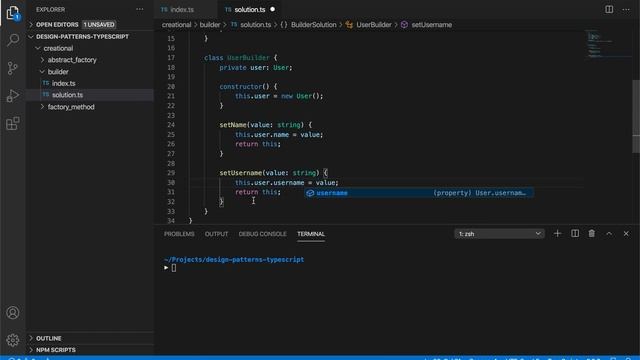Click line number 24 in the gutter

click(171, 125)
